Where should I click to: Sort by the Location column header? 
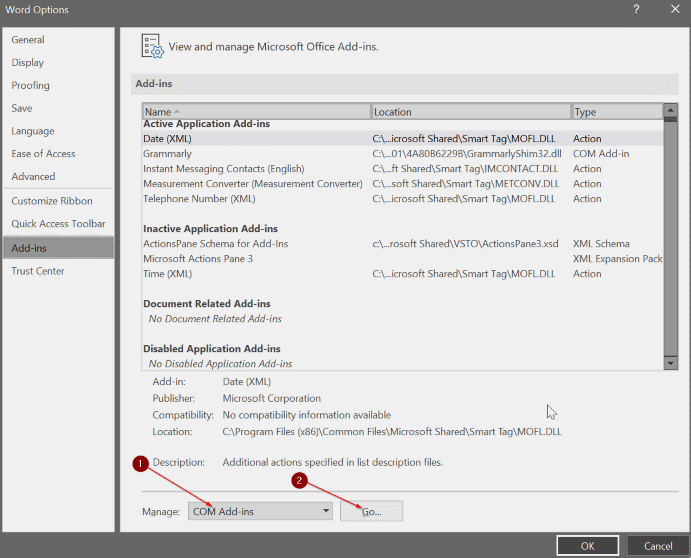pyautogui.click(x=470, y=112)
